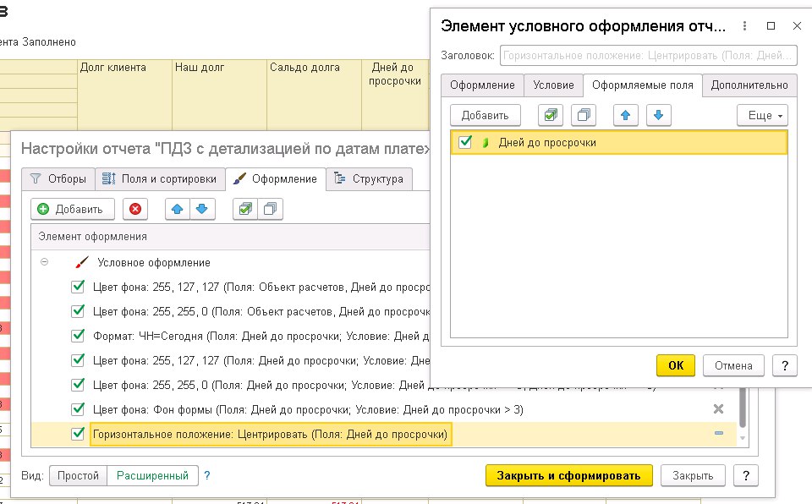Select the Цвет фона: Фон формы row text
Image resolution: width=812 pixels, height=504 pixels.
click(x=308, y=409)
